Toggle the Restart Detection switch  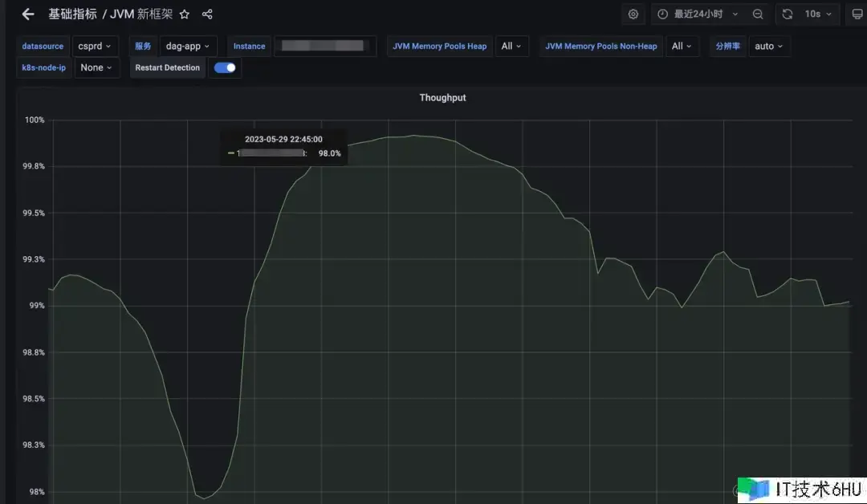(226, 68)
